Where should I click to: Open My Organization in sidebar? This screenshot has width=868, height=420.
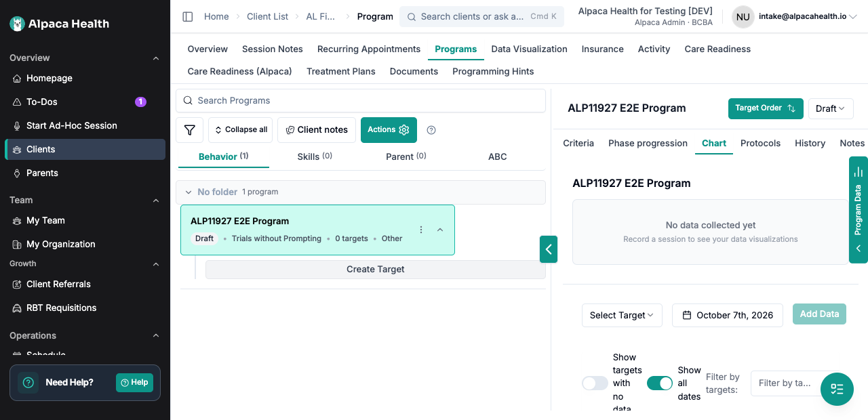[x=85, y=244]
